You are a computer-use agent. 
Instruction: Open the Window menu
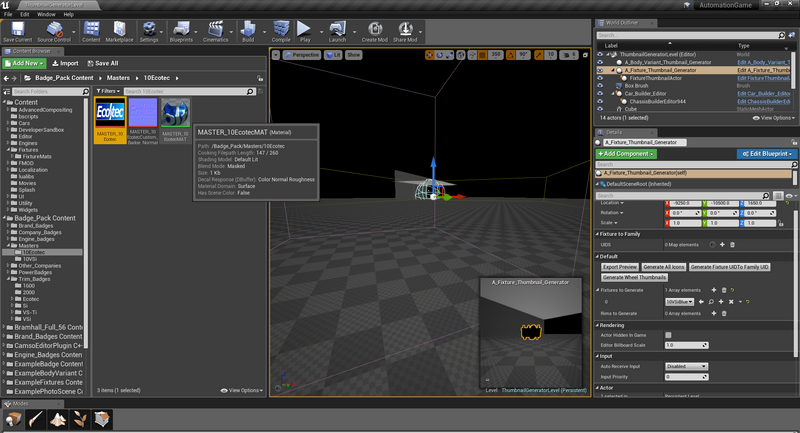46,15
